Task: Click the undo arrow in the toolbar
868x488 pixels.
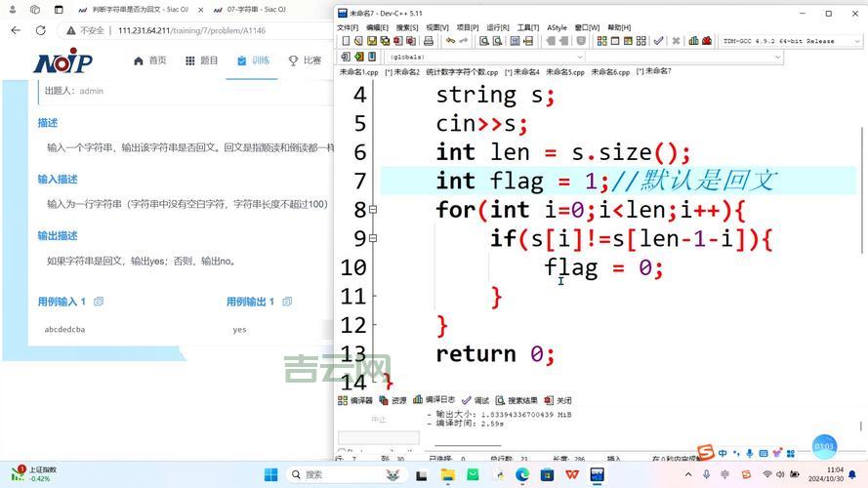Action: pos(449,41)
